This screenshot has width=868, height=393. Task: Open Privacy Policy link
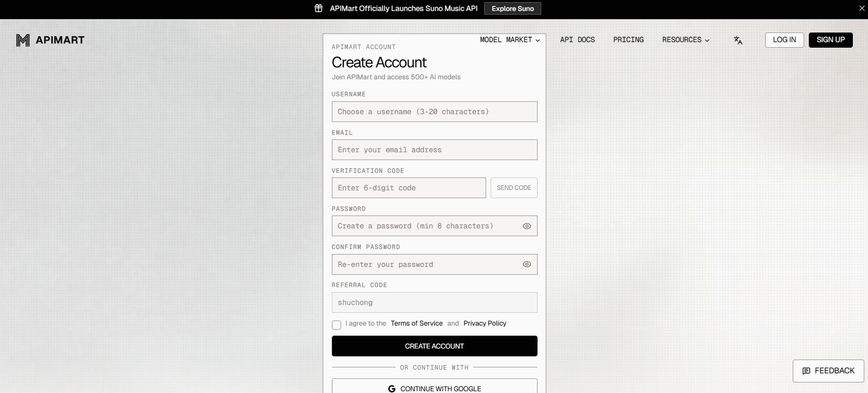coord(485,324)
